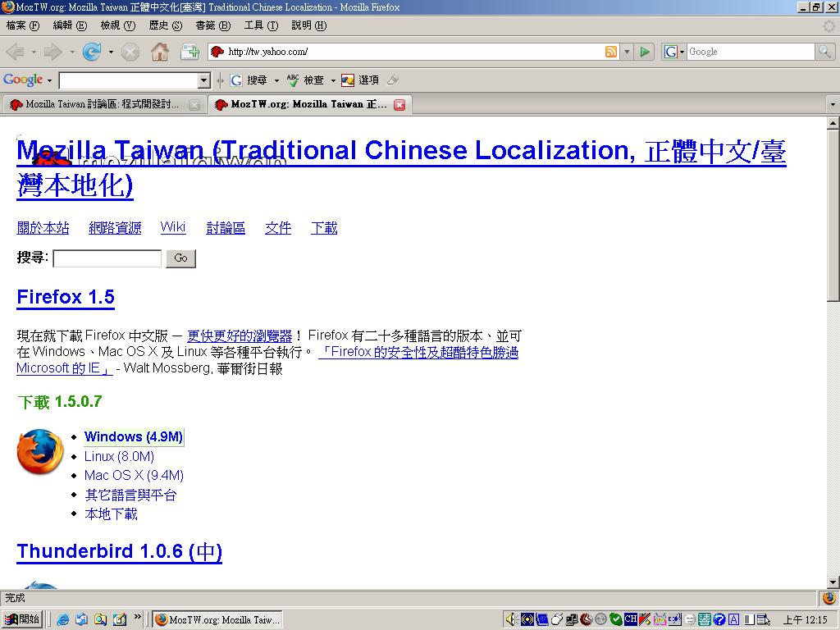Expand the address bar URL history dropdown
Viewport: 840px width, 630px height.
627,52
